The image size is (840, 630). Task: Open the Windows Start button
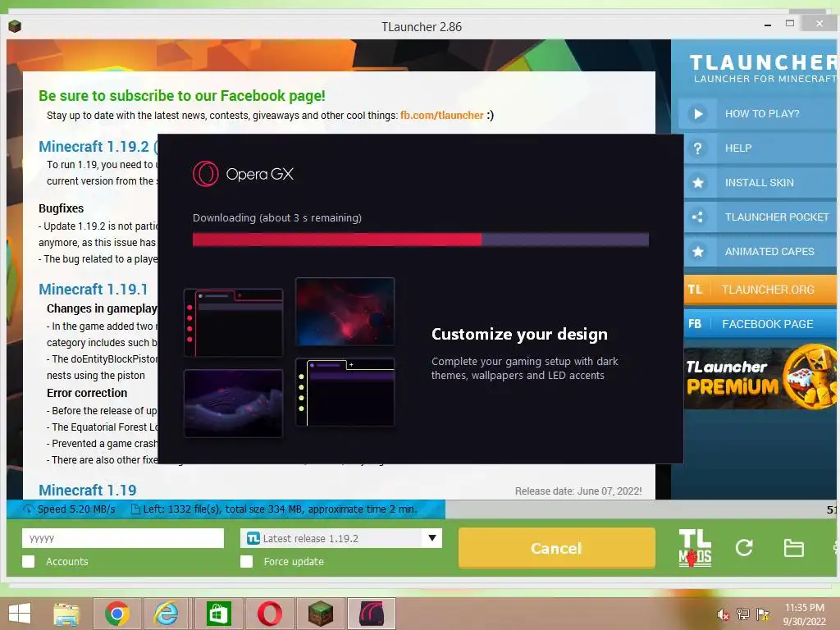tap(20, 614)
